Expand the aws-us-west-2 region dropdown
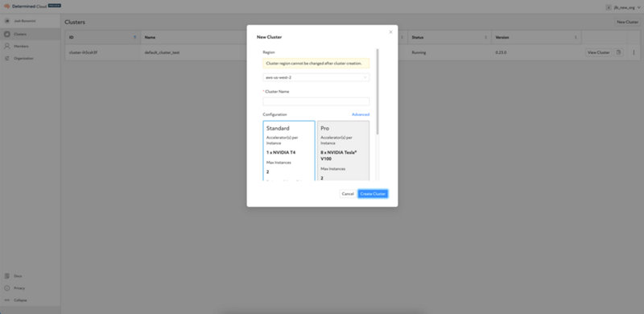This screenshot has width=644, height=314. (316, 77)
